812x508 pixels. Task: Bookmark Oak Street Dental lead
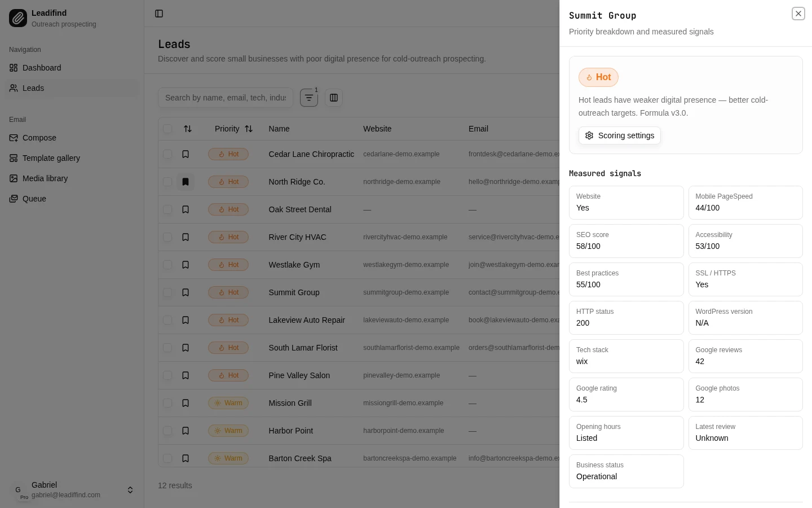[186, 209]
